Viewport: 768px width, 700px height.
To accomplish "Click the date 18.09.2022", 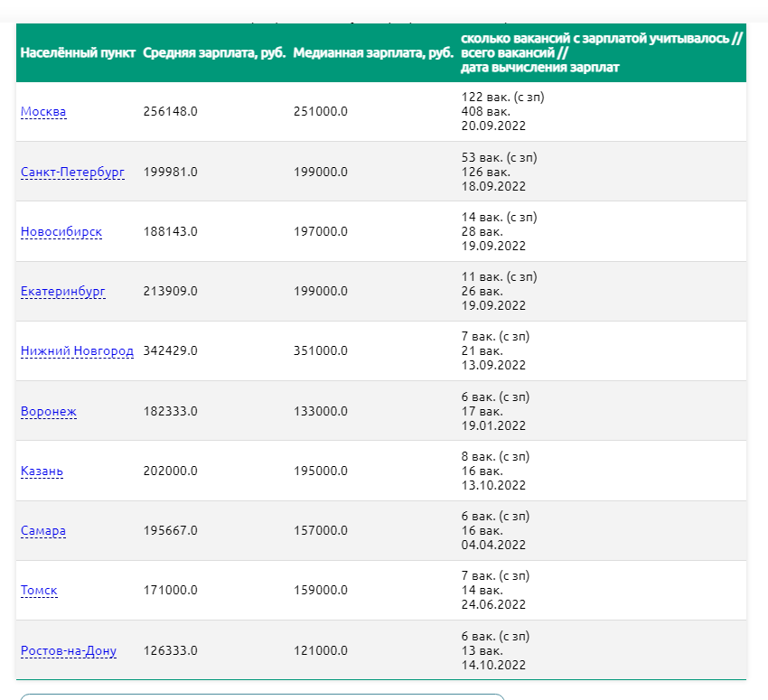I will (x=493, y=186).
